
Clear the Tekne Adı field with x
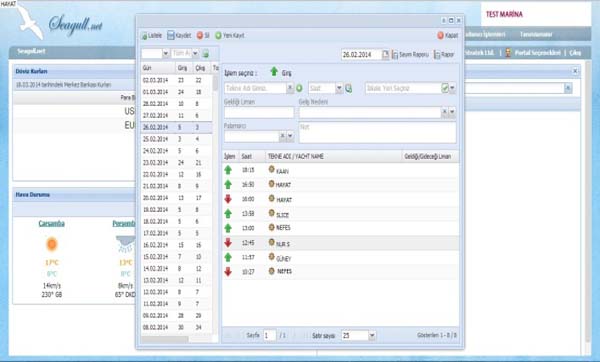click(x=290, y=88)
